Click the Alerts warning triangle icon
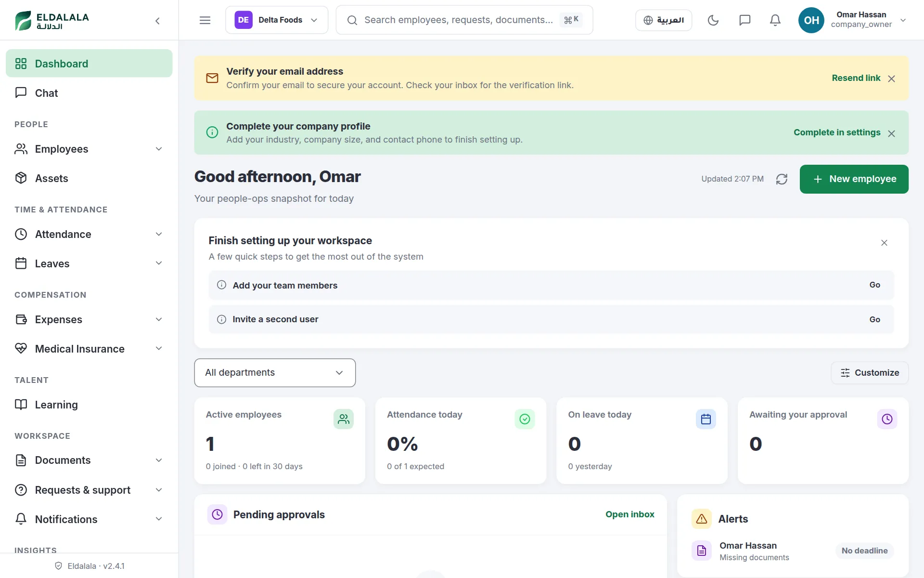Image resolution: width=924 pixels, height=578 pixels. pyautogui.click(x=702, y=519)
